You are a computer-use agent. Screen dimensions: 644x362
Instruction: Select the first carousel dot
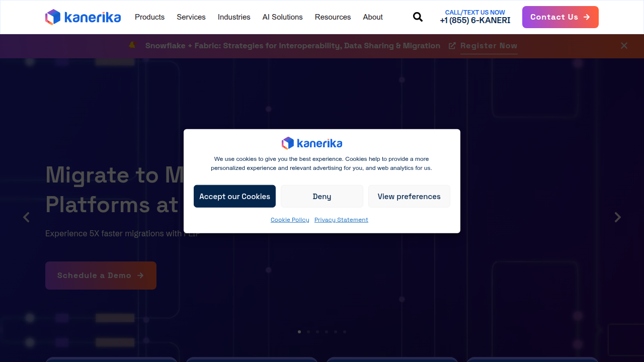click(x=299, y=332)
